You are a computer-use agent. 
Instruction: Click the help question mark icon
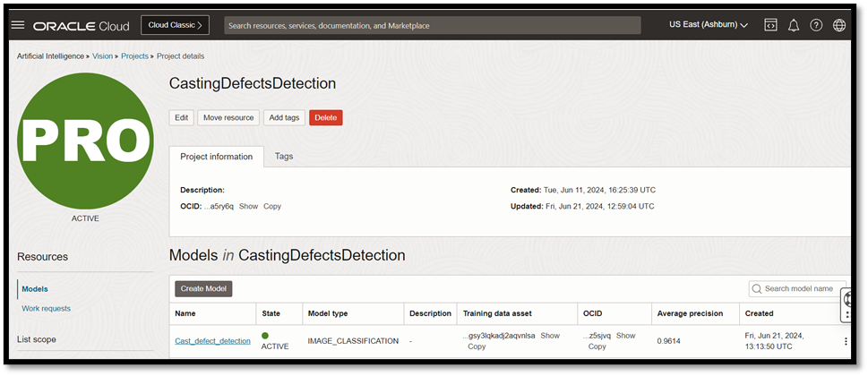click(x=816, y=25)
